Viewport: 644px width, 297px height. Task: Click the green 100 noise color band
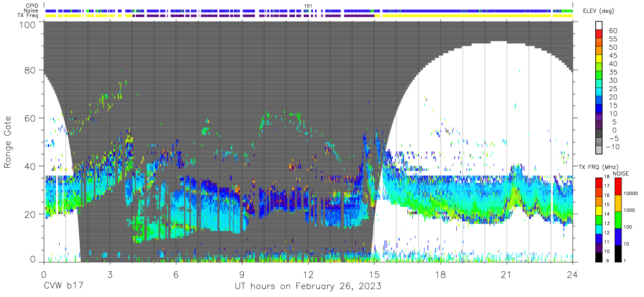[x=618, y=220]
